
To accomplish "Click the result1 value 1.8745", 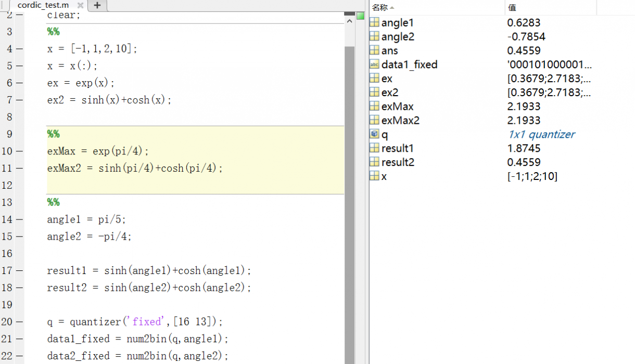I will (524, 148).
